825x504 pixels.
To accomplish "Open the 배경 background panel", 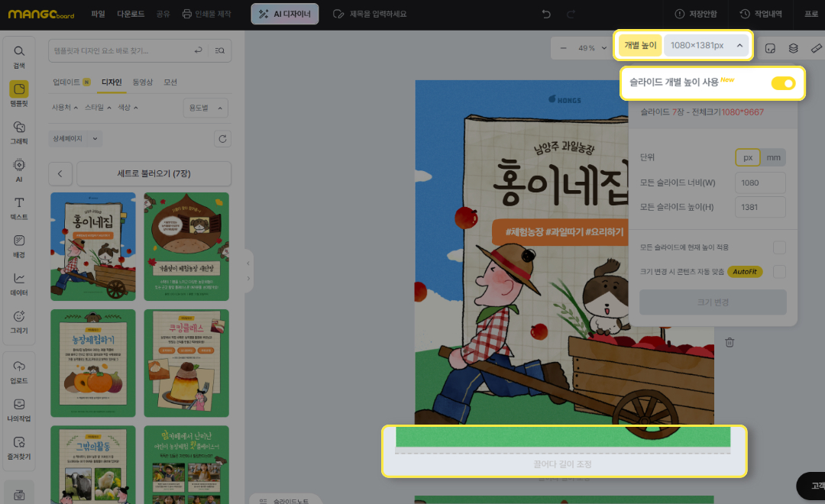I will click(19, 244).
